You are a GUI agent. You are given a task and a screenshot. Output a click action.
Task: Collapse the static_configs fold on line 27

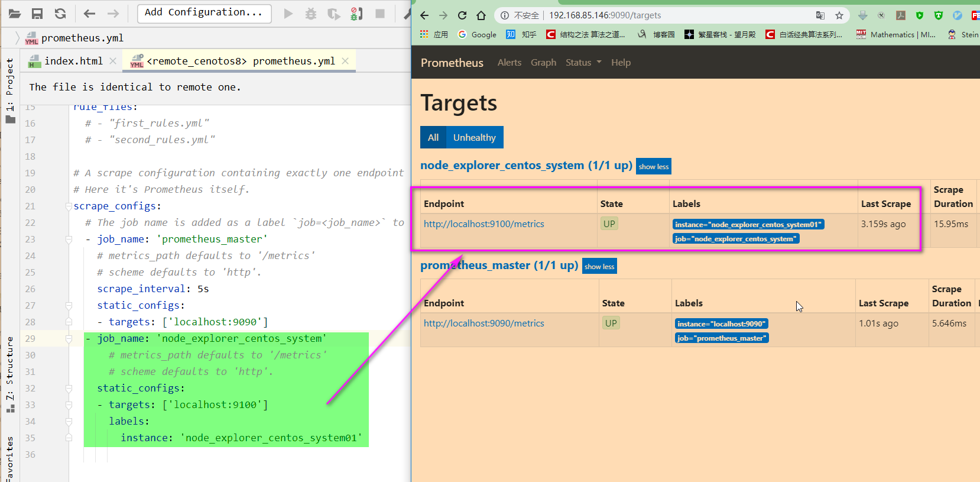point(69,305)
